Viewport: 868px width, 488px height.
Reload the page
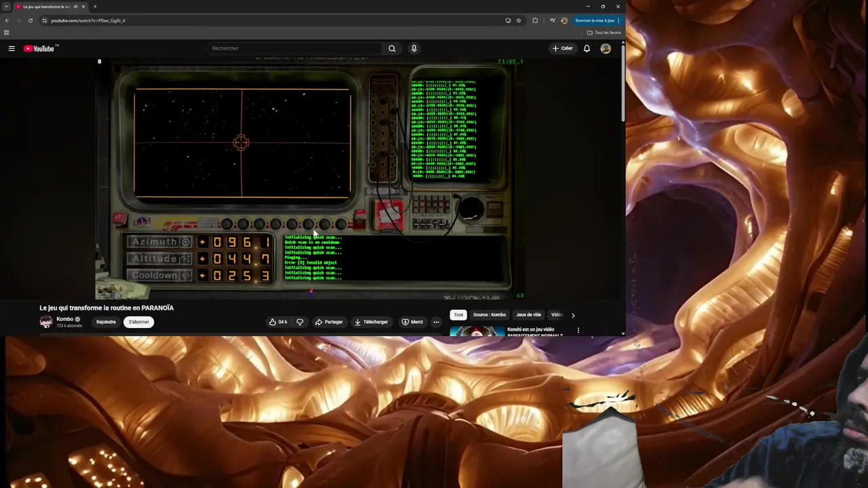(30, 20)
